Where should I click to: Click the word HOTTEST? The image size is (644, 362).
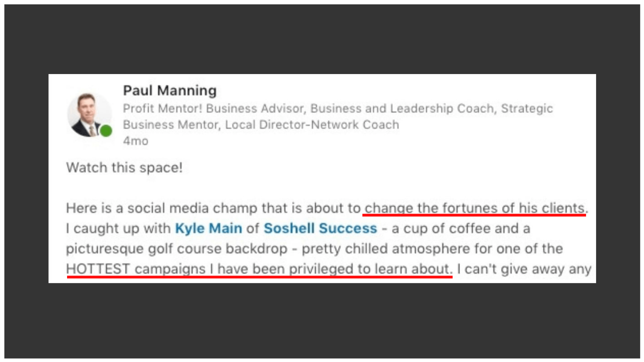pos(98,269)
